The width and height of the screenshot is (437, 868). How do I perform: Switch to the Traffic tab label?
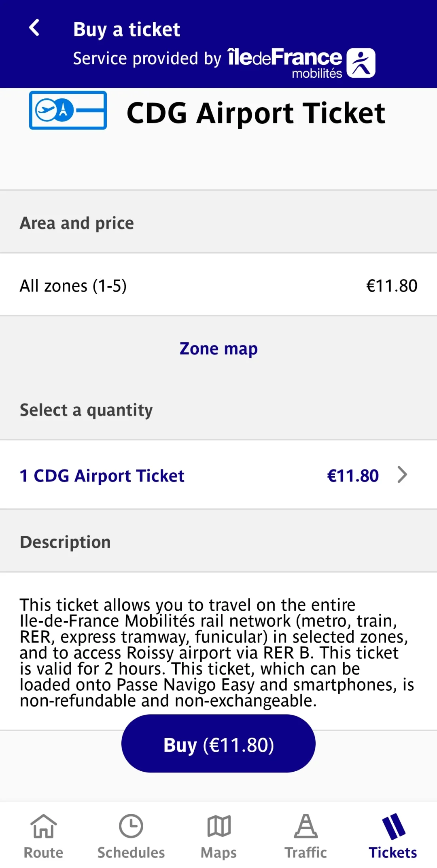(x=306, y=853)
